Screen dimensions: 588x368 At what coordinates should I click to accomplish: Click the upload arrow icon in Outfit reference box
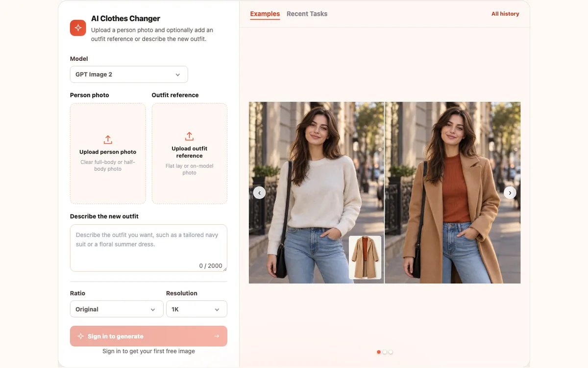(x=190, y=136)
